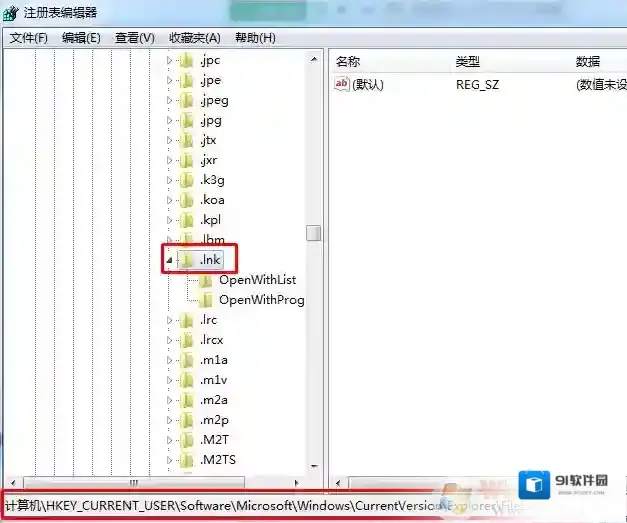
Task: Click the OpenWithList folder icon
Action: pos(206,280)
